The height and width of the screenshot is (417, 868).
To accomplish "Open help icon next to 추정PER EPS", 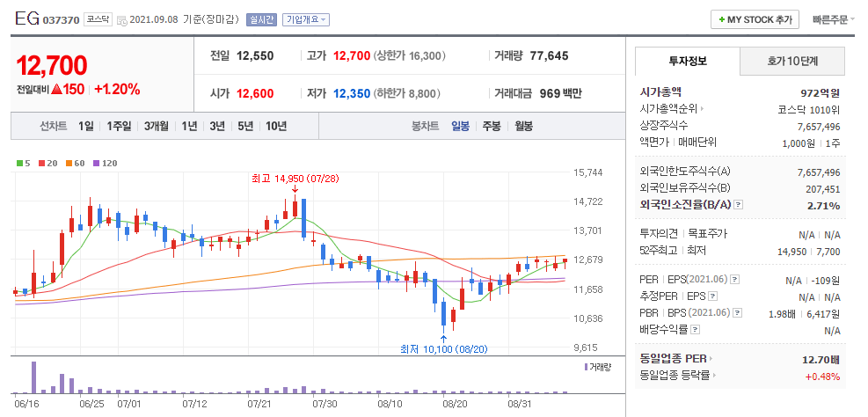I will point(713,296).
